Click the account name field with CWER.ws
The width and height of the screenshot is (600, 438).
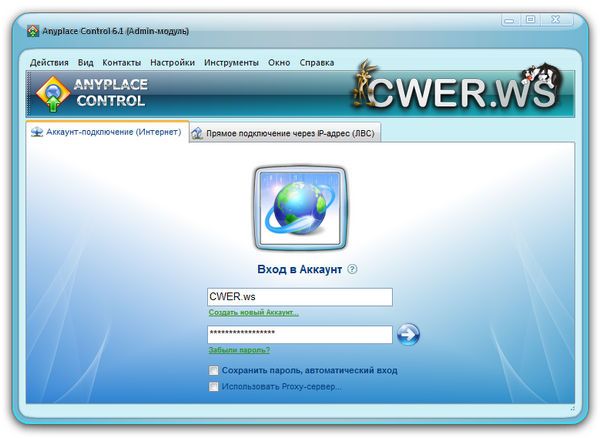299,297
